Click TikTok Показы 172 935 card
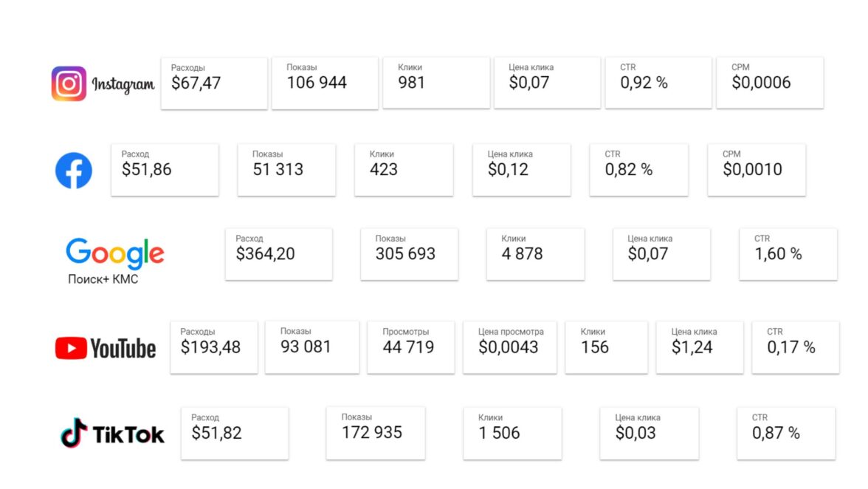Screen dimensions: 868x489 tap(376, 433)
